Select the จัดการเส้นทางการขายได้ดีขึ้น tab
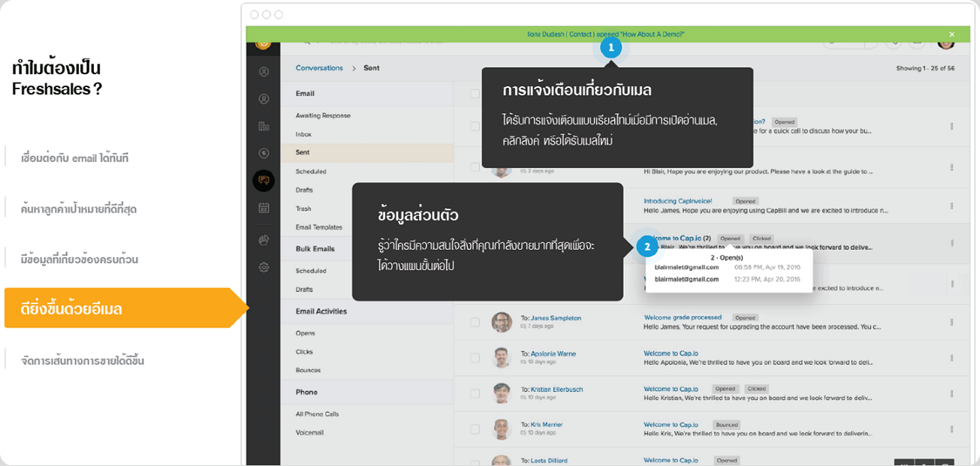980x466 pixels. 83,361
